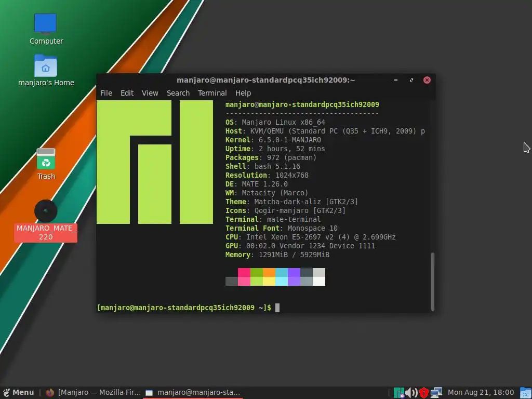Click the 'OS: Manjaro Linux x86_64' line

click(275, 122)
